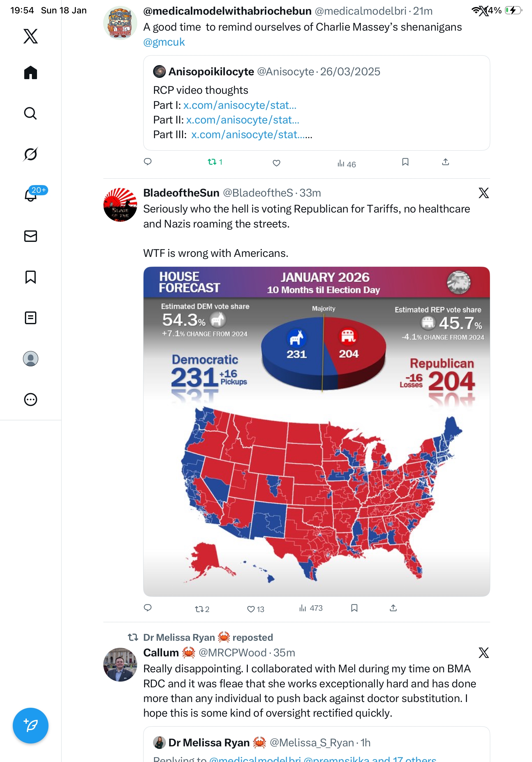Open the Home feed icon
Viewport: 532px width, 762px height.
click(31, 72)
